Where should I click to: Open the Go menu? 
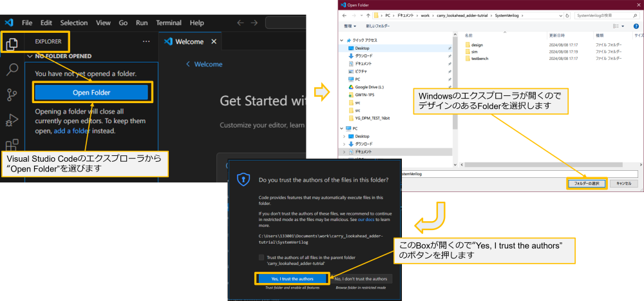(123, 23)
